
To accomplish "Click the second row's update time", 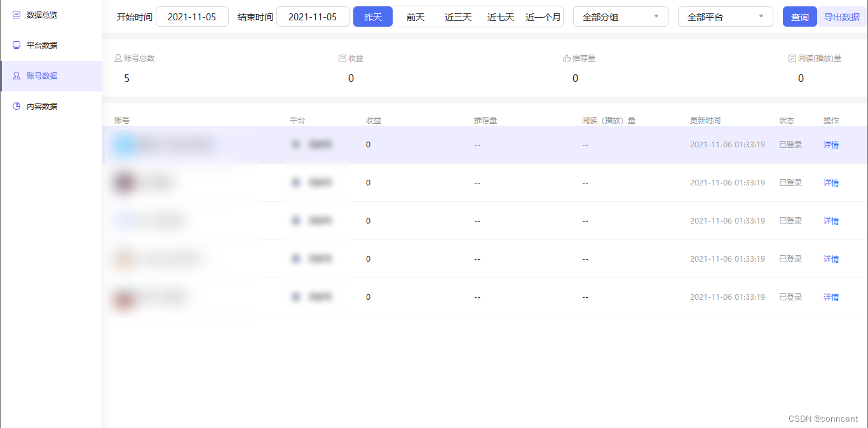I will (x=728, y=183).
